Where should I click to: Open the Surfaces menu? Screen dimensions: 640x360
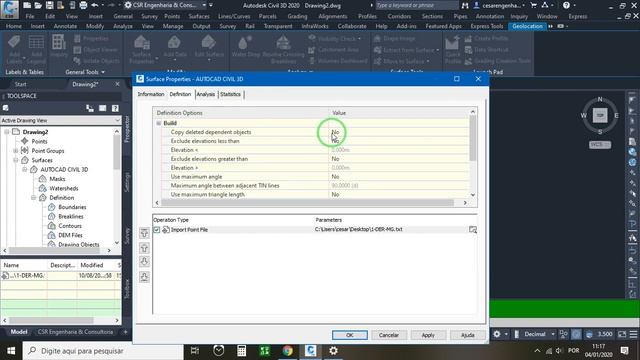coord(199,16)
